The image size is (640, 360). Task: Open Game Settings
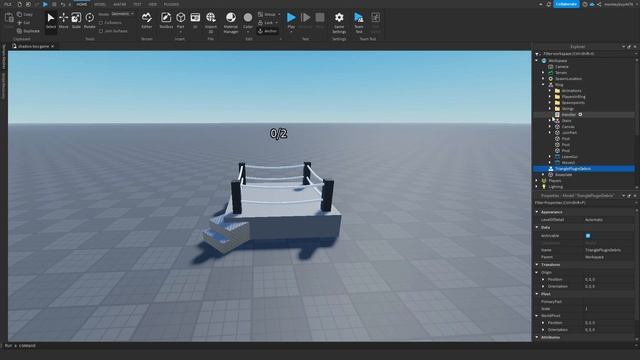click(339, 22)
